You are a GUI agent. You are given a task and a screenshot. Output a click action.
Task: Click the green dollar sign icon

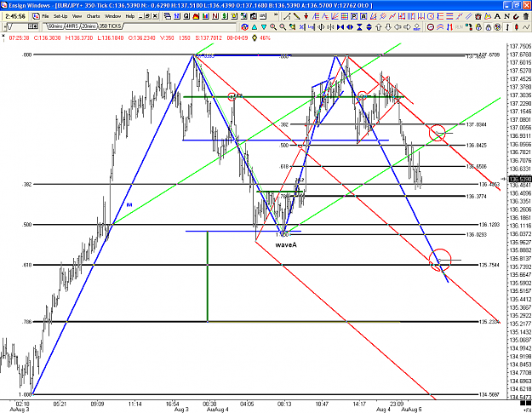point(224,16)
